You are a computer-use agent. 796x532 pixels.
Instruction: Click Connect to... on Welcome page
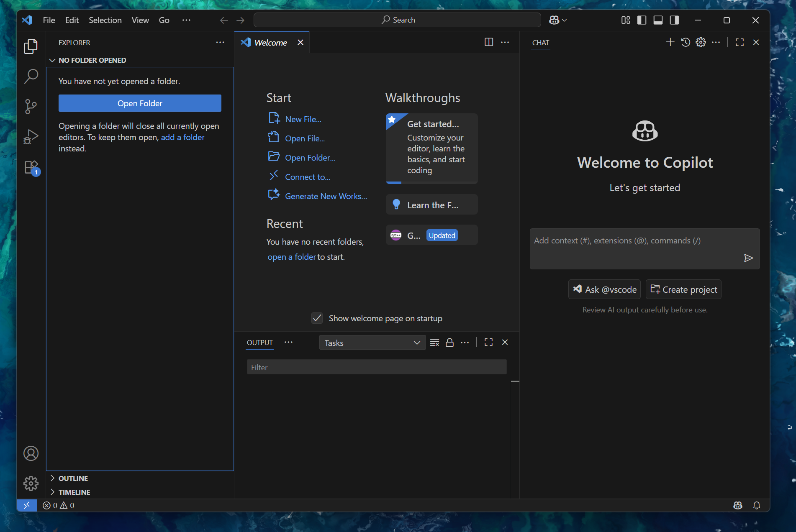pyautogui.click(x=308, y=177)
